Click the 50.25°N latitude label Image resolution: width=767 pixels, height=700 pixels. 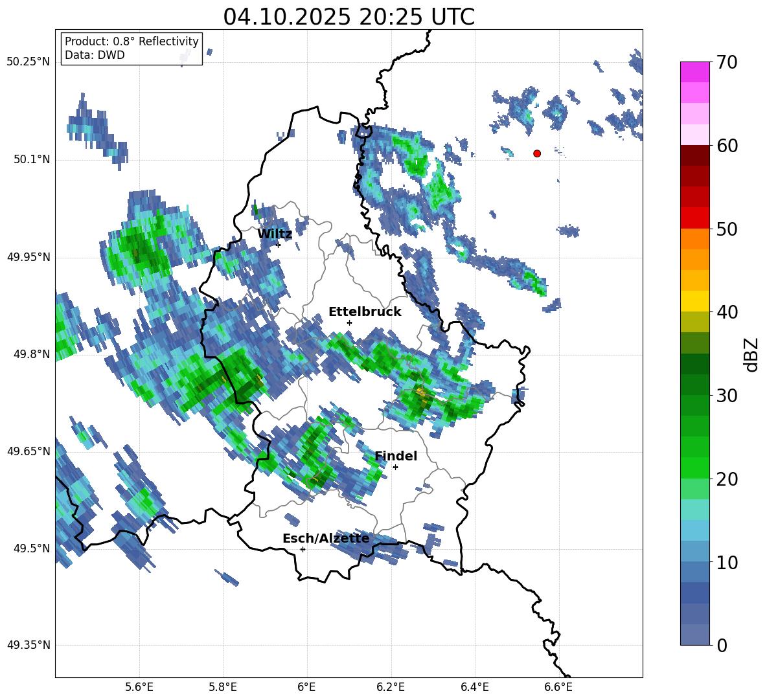click(x=29, y=62)
